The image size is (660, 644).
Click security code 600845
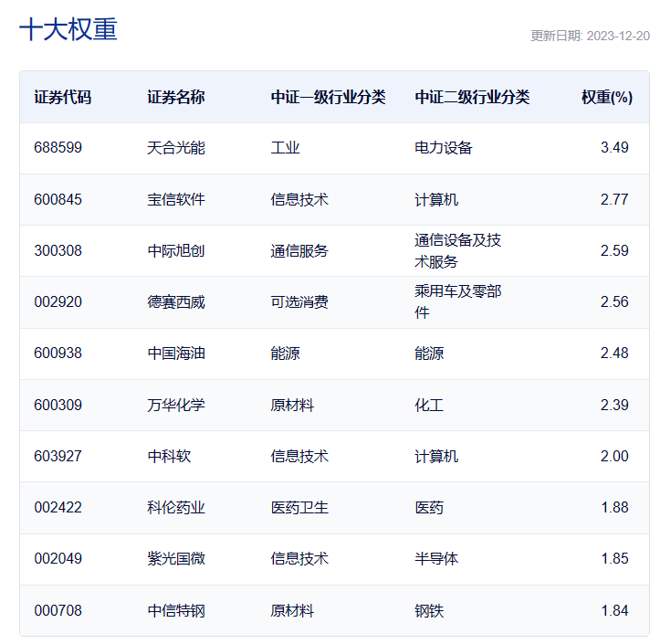tap(58, 199)
